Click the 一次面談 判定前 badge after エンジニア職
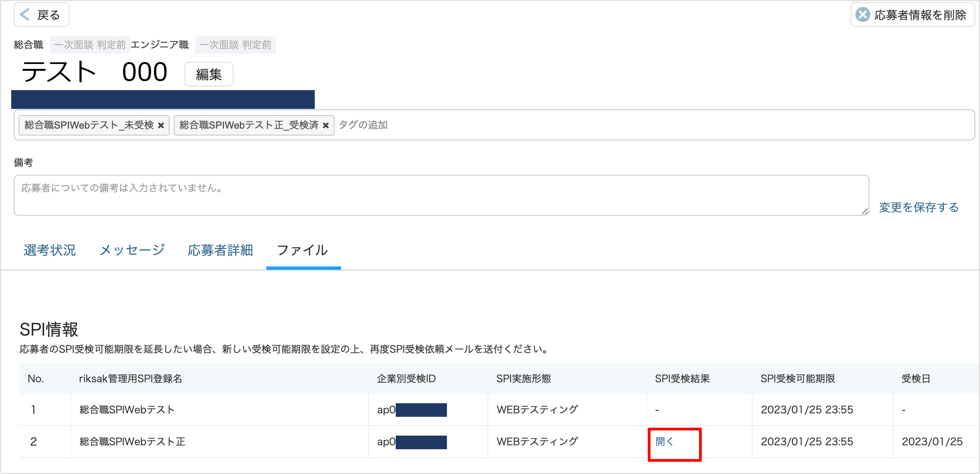Screen dimensions: 980x474 235,45
